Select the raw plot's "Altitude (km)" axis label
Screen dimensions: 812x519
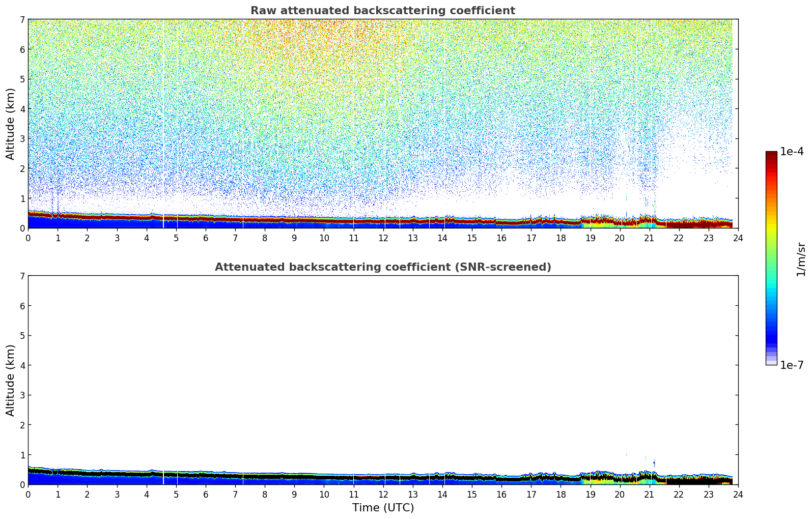pyautogui.click(x=11, y=124)
